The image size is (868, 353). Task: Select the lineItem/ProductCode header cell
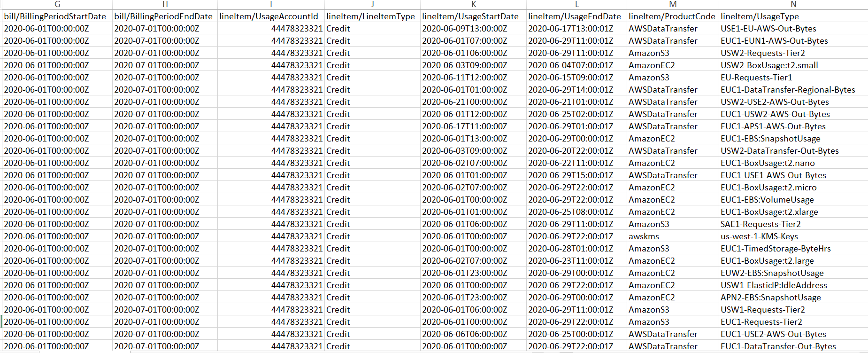click(x=672, y=16)
